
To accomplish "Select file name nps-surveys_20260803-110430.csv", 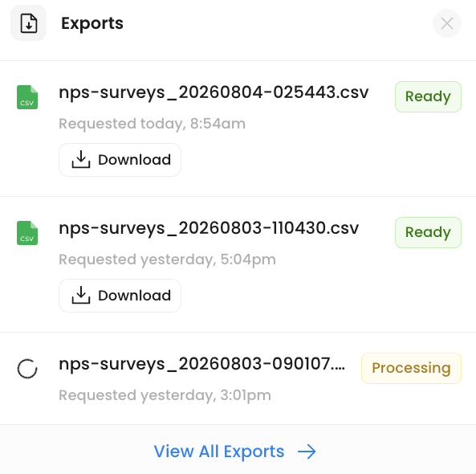I will click(209, 228).
